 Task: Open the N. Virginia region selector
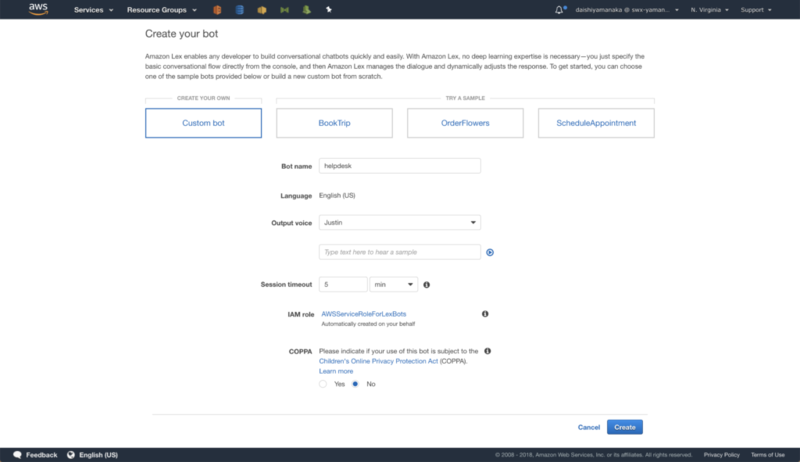(709, 10)
